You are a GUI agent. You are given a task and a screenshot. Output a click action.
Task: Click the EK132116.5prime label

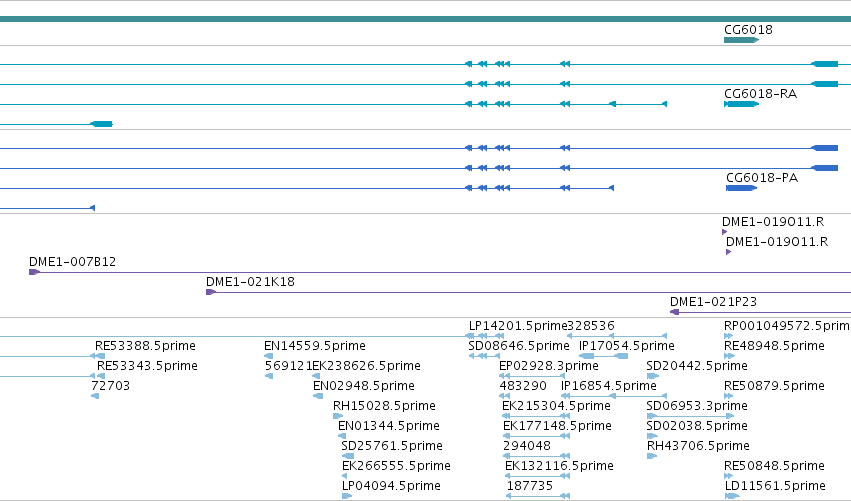pos(559,466)
